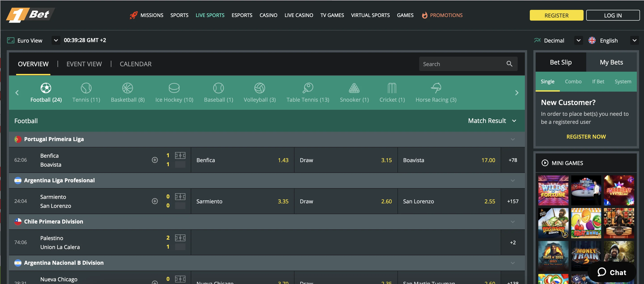Open Benfica match pitch tracker icon

pos(180,155)
